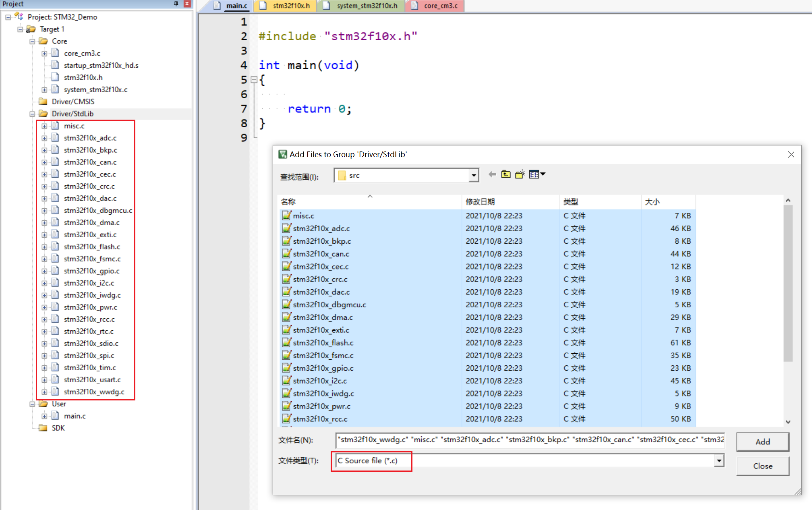Viewport: 812px width, 510px height.
Task: Click misc.c file icon in dialog list
Action: (286, 216)
